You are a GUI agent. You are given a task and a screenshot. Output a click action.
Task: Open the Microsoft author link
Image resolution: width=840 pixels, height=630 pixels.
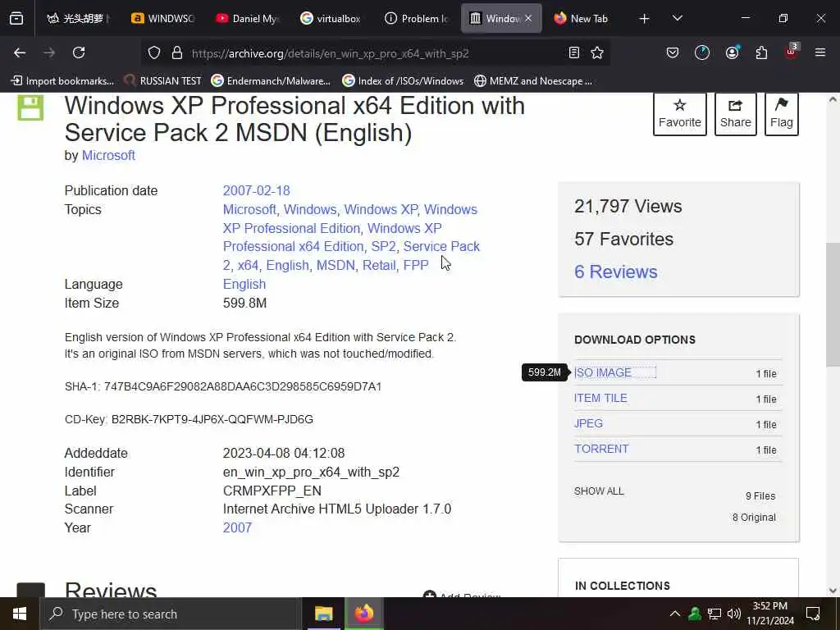point(108,155)
